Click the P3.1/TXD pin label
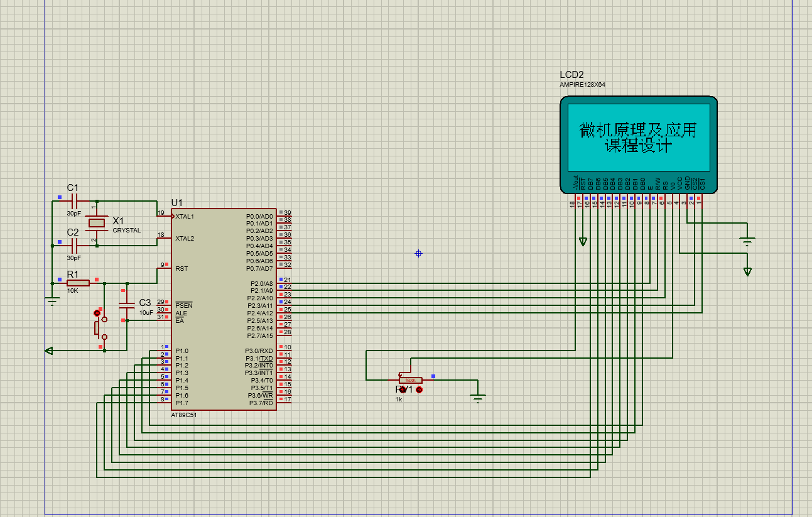The image size is (812, 517). [259, 358]
